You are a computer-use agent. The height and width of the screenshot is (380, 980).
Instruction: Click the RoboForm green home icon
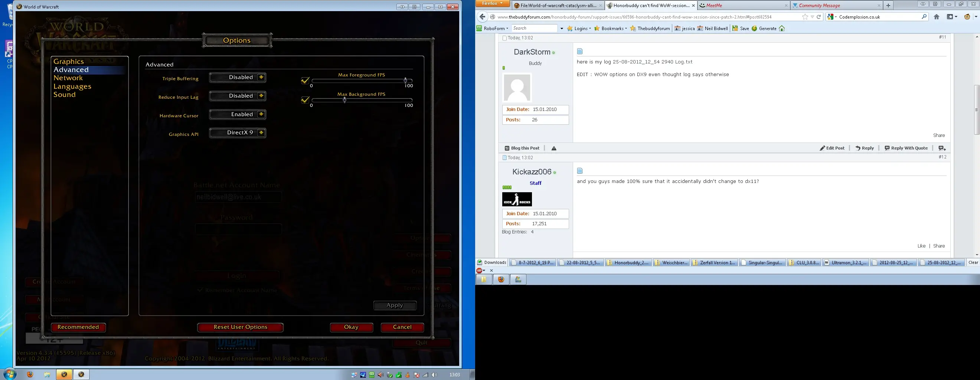pos(782,28)
